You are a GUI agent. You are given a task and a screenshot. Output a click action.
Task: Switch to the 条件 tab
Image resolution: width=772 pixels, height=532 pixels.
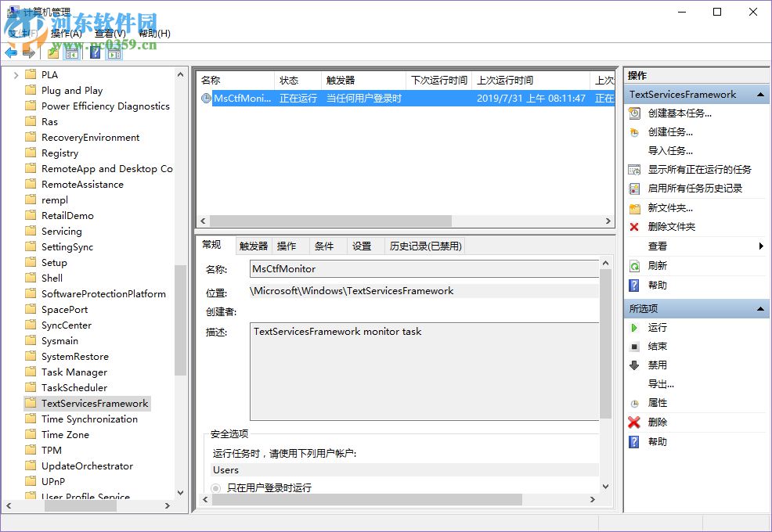(326, 245)
